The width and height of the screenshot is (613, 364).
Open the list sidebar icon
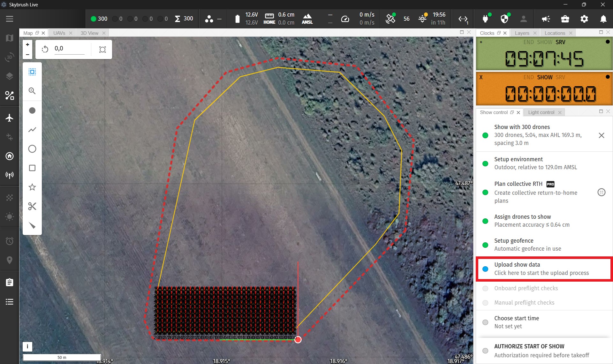click(x=10, y=302)
